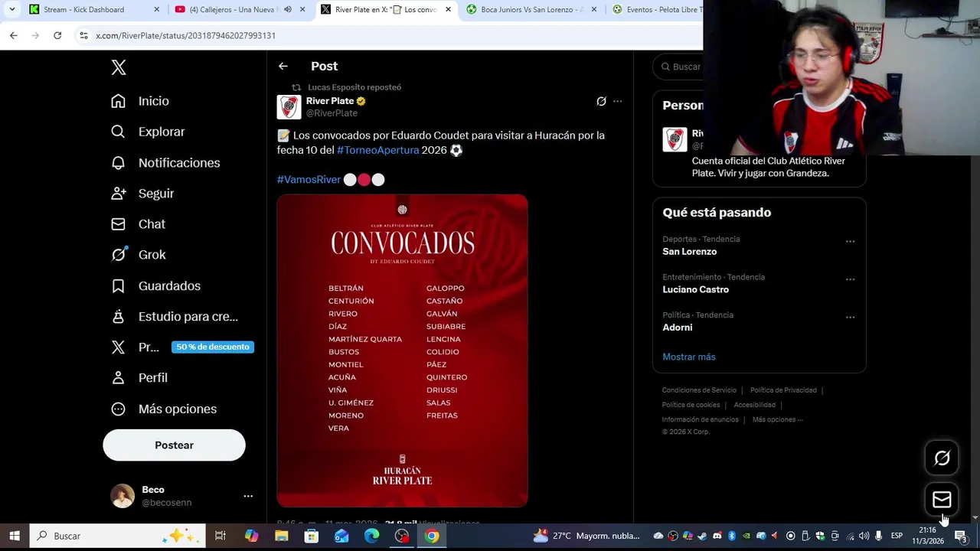Click the 50 % de descuento badge
Image resolution: width=980 pixels, height=551 pixels.
213,347
